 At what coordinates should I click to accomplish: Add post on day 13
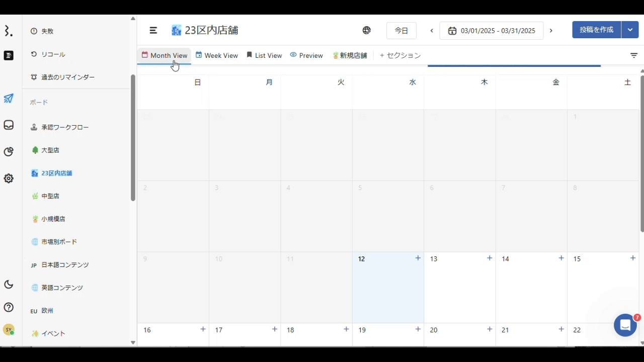[x=490, y=258]
